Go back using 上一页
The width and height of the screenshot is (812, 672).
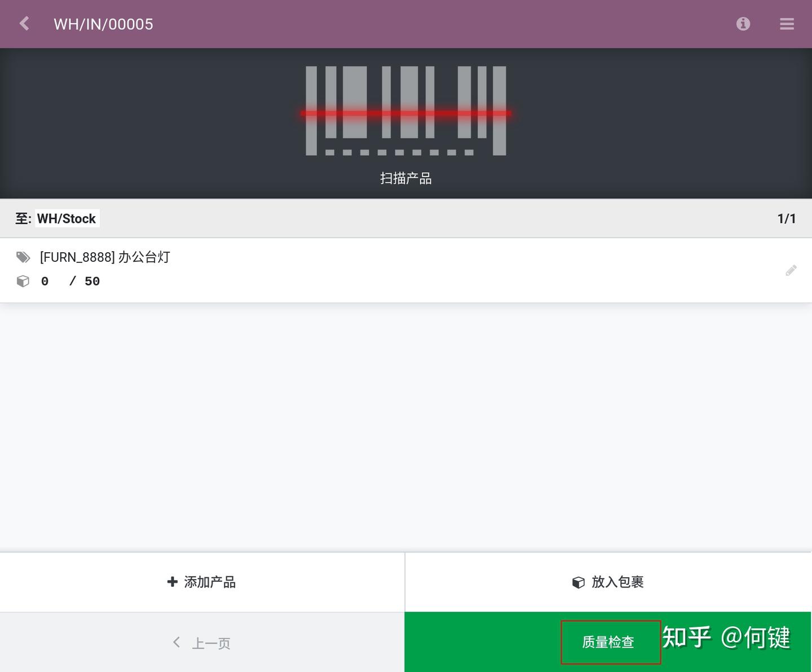pyautogui.click(x=211, y=642)
